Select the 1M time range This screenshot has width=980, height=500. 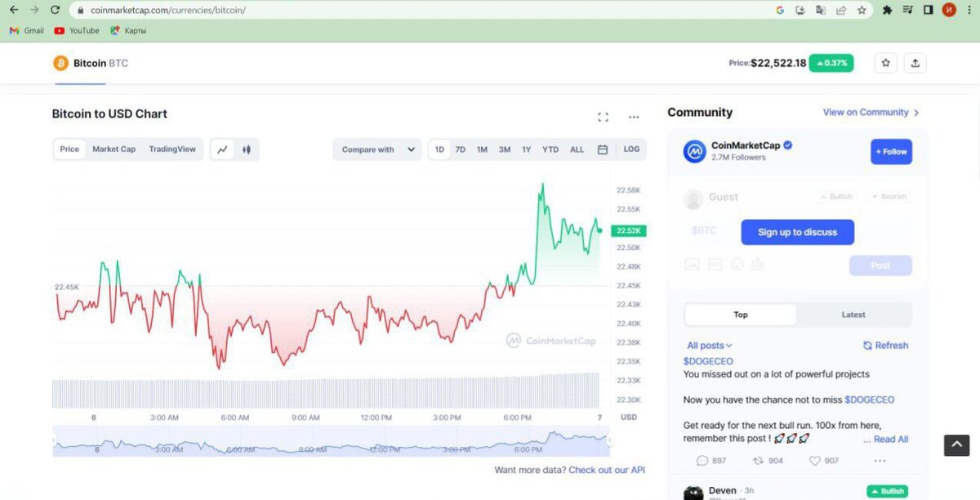click(482, 150)
